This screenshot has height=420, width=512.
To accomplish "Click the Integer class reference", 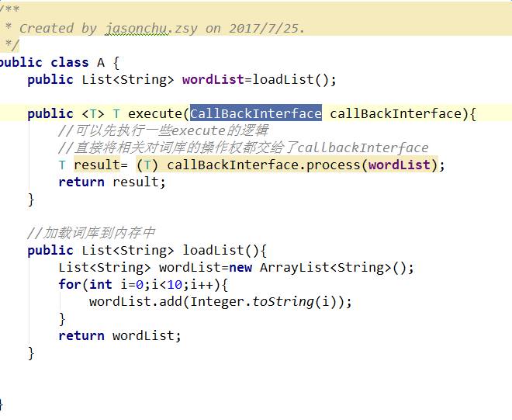I will point(216,301).
